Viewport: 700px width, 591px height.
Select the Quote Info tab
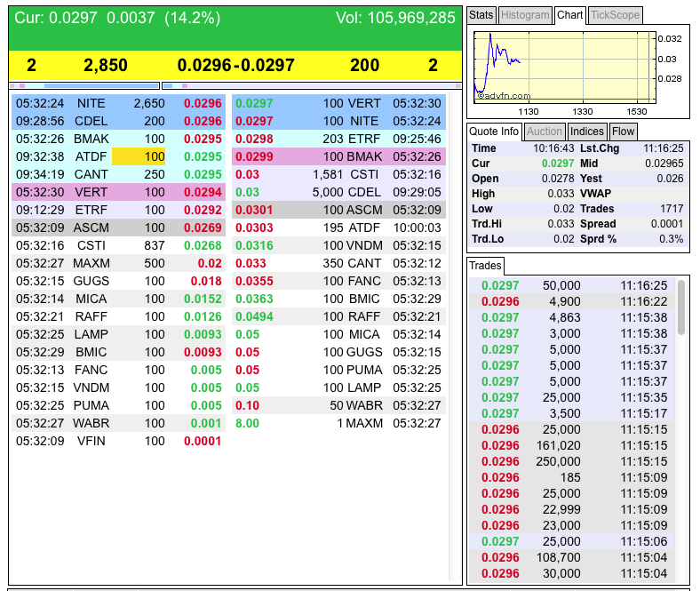[x=494, y=132]
